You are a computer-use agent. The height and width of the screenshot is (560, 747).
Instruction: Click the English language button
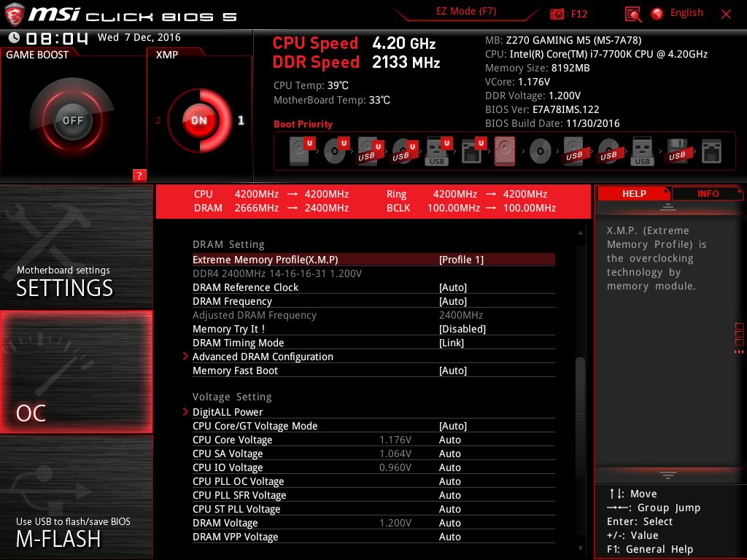[686, 13]
